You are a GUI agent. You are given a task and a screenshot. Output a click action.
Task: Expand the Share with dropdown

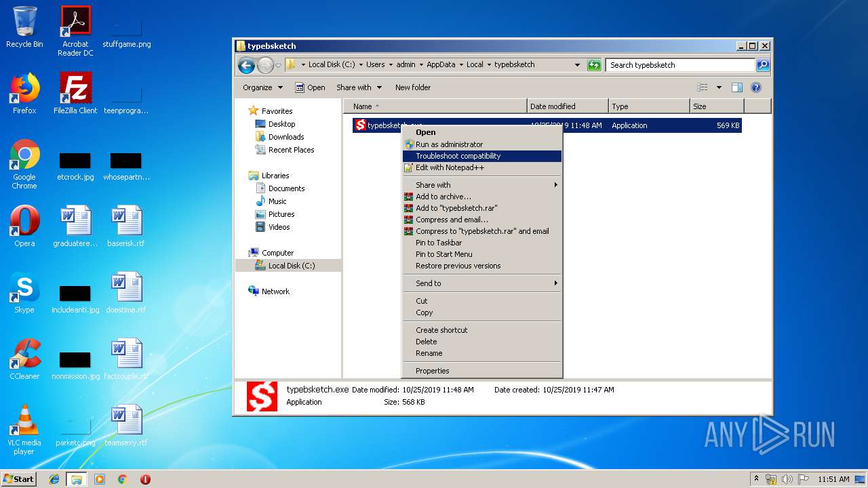[x=359, y=87]
